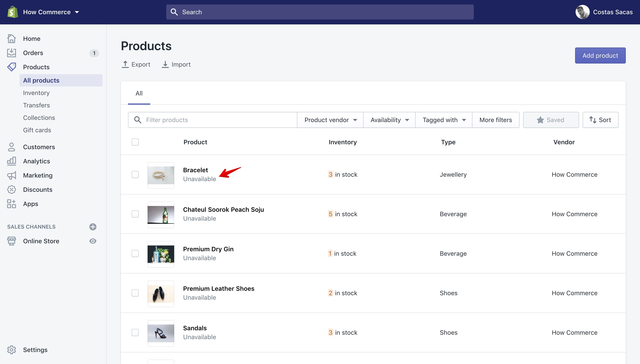Open the Bracelet product thumbnail

pos(161,175)
